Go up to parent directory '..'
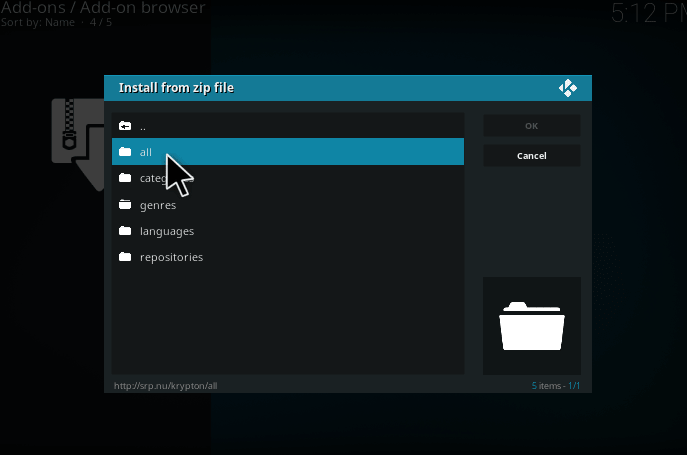Viewport: 687px width, 455px height. [288, 126]
